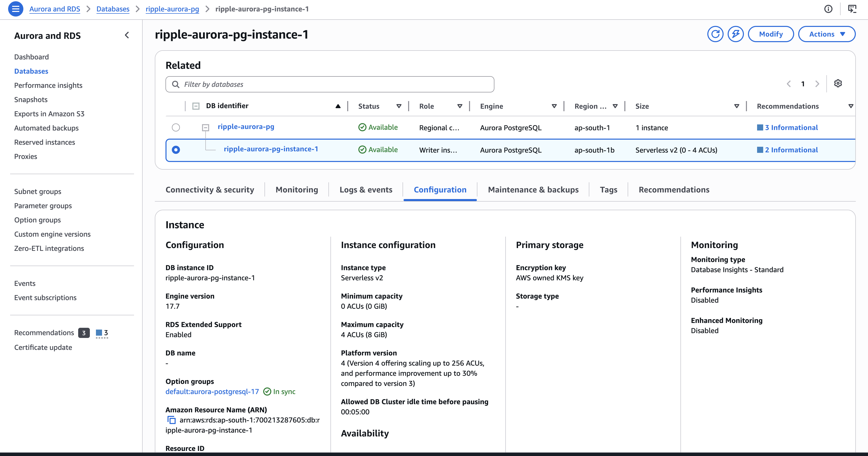Click page number 1 in pagination
Image resolution: width=868 pixels, height=456 pixels.
point(803,84)
